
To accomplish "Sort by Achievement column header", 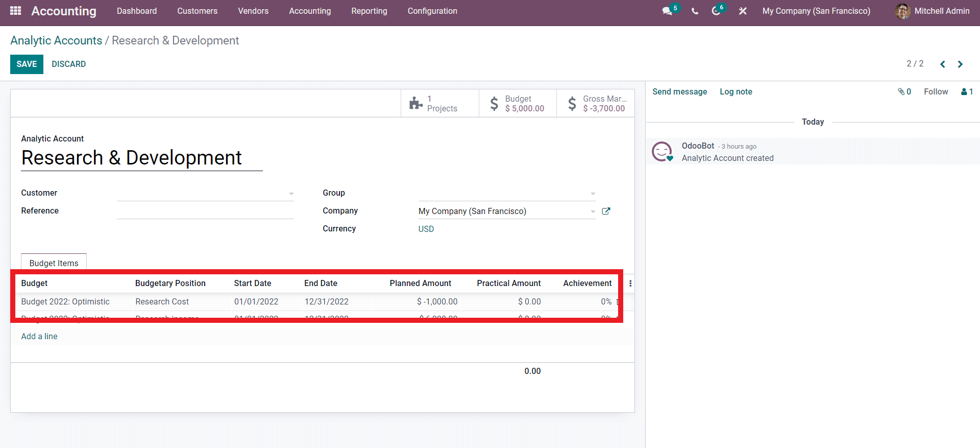I will click(587, 284).
